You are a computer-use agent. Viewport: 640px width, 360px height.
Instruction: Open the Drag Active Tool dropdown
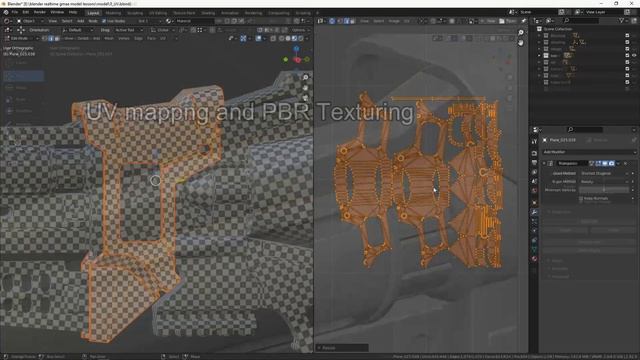[128, 30]
